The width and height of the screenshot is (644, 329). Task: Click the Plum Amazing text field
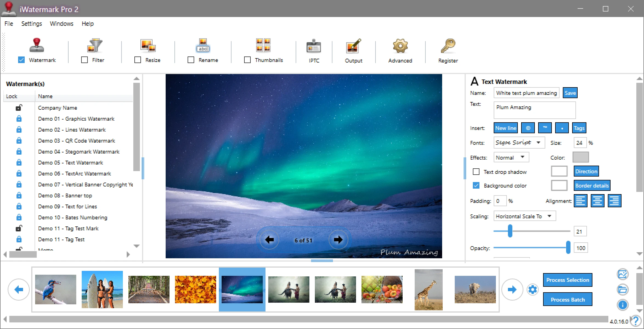[x=534, y=110]
